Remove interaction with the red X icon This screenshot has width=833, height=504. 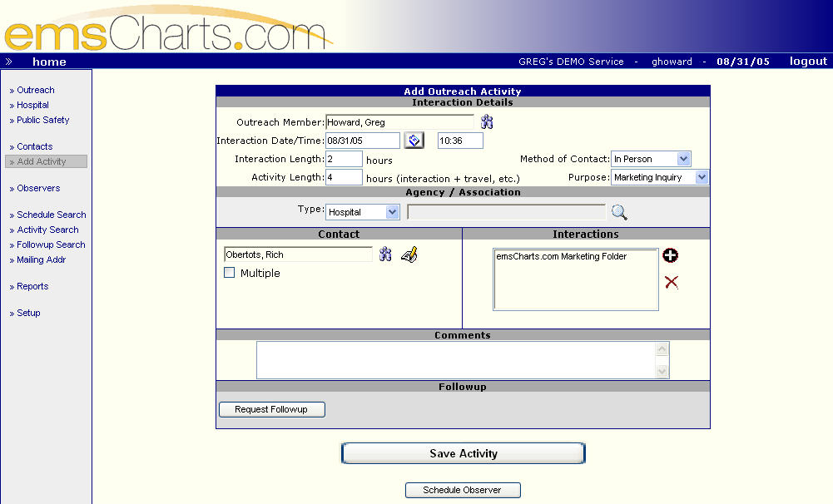(672, 282)
